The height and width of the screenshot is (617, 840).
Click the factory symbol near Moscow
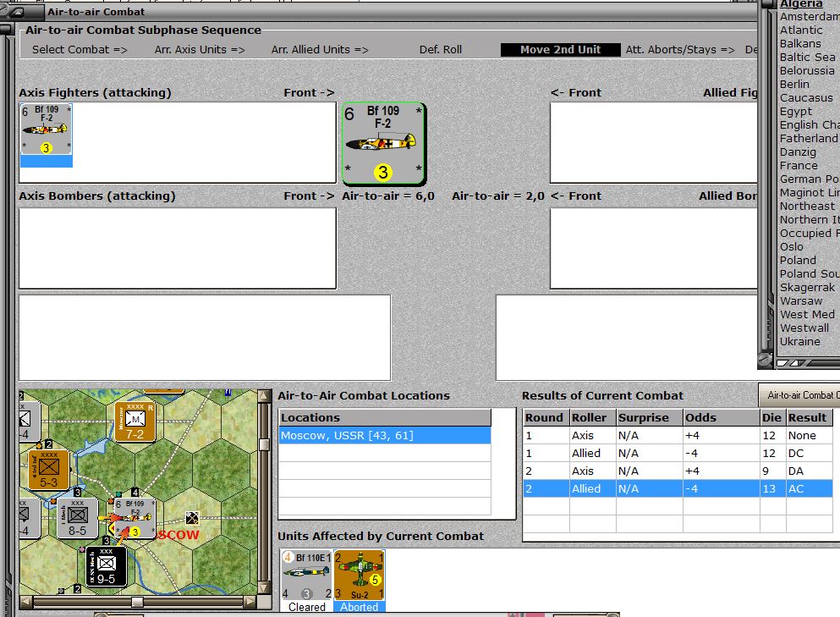(x=192, y=518)
